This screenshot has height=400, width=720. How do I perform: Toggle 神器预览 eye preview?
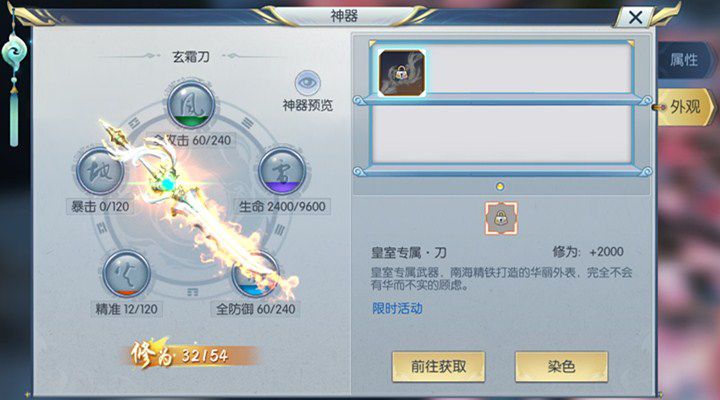pos(307,83)
